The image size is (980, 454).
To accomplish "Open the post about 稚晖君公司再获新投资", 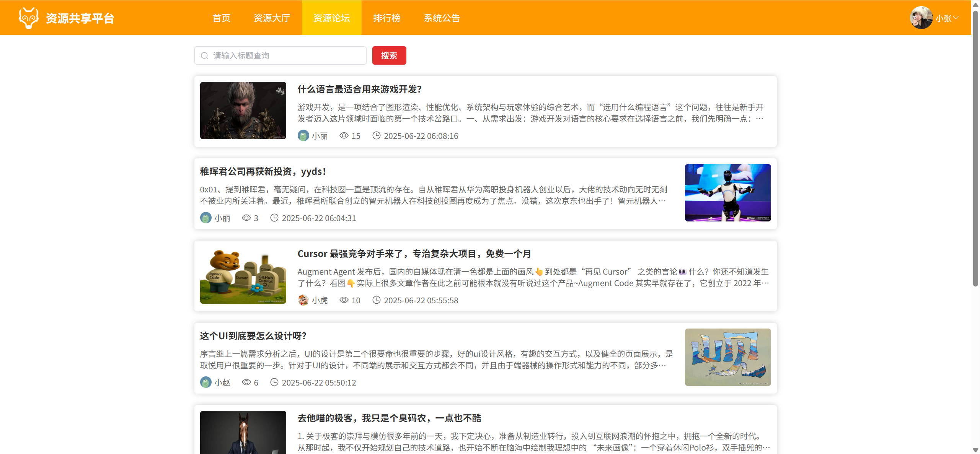I will [x=263, y=172].
